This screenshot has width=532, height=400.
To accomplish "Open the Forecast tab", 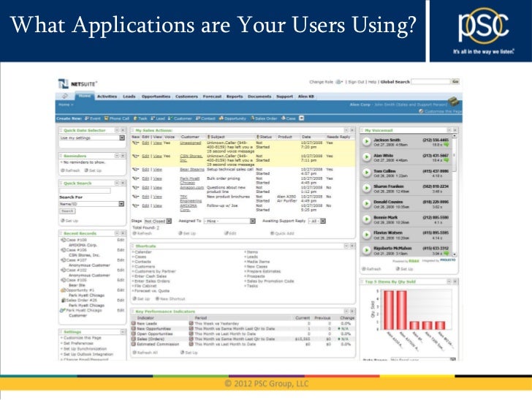I will coord(212,97).
